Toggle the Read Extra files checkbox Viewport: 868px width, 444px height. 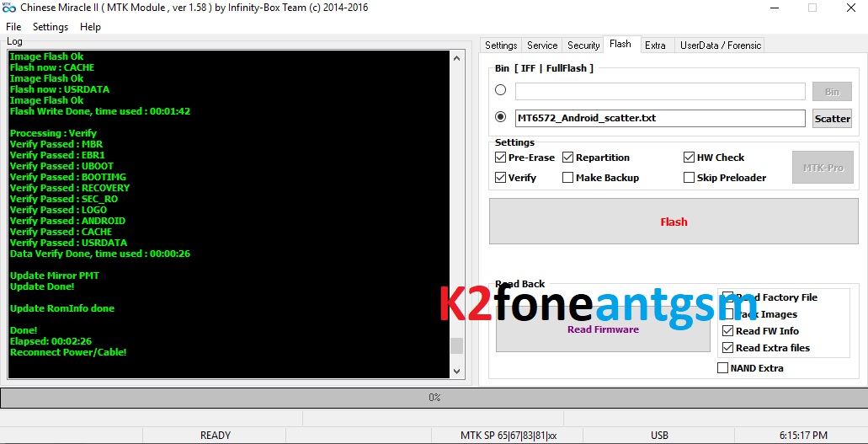pos(728,348)
